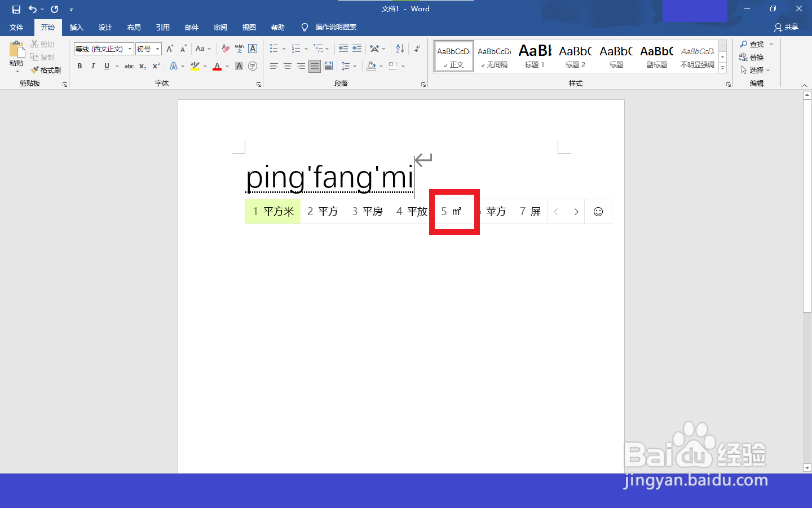Viewport: 812px width, 508px height.
Task: Increase font size with the grow font icon
Action: [x=170, y=49]
